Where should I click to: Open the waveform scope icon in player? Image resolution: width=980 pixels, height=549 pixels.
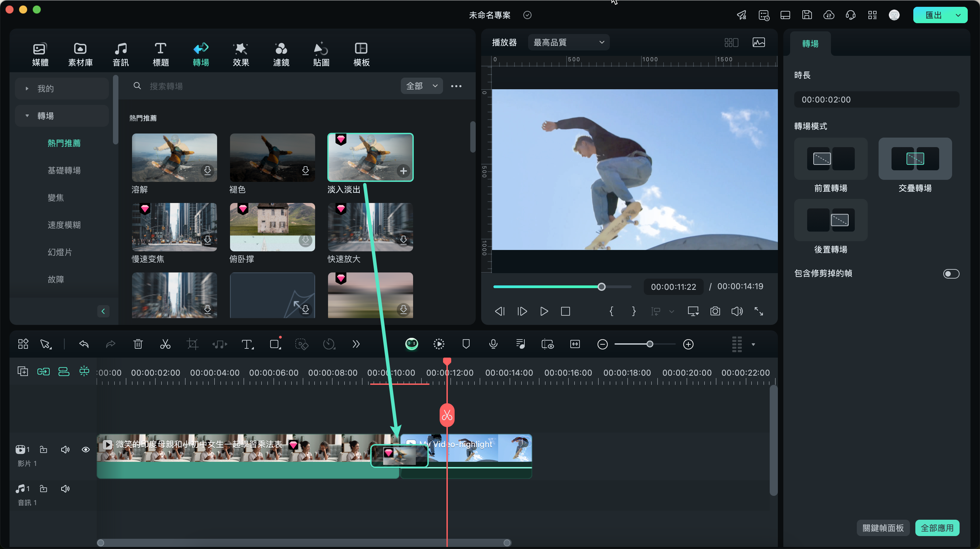(758, 42)
